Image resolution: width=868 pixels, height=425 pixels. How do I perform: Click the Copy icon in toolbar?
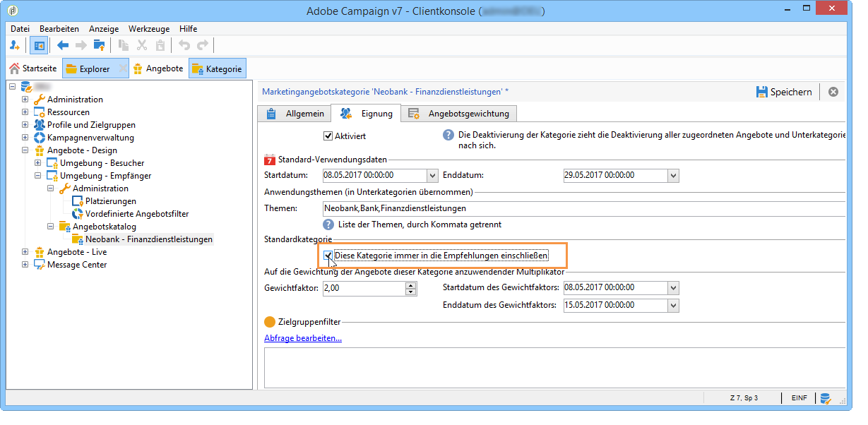(124, 45)
